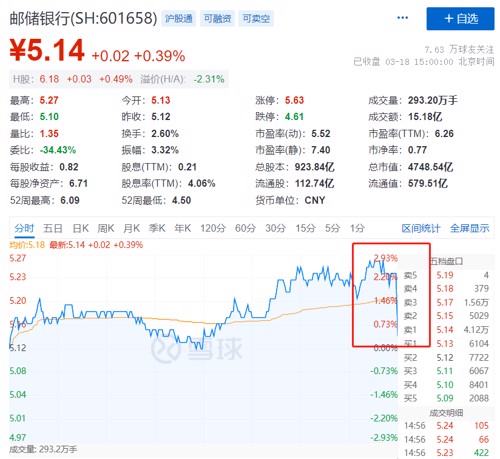Screen dimensions: 500x459
Task: Open the 30分 chart tab
Action: click(276, 228)
